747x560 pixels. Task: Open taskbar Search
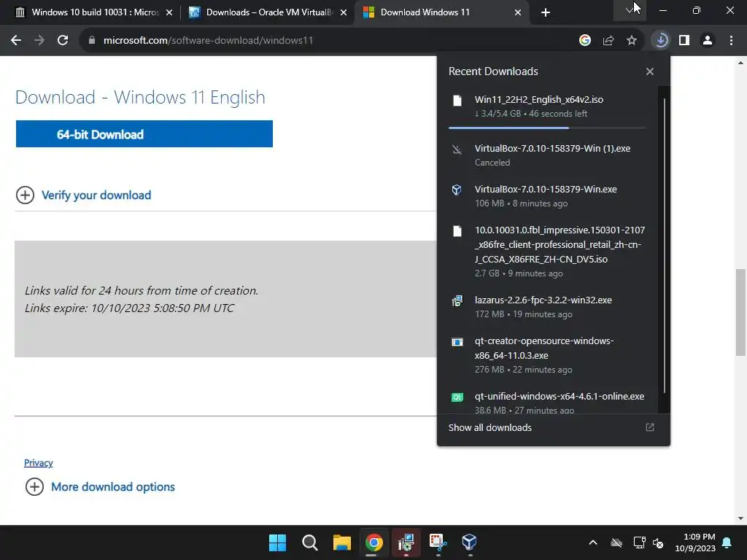pos(309,542)
